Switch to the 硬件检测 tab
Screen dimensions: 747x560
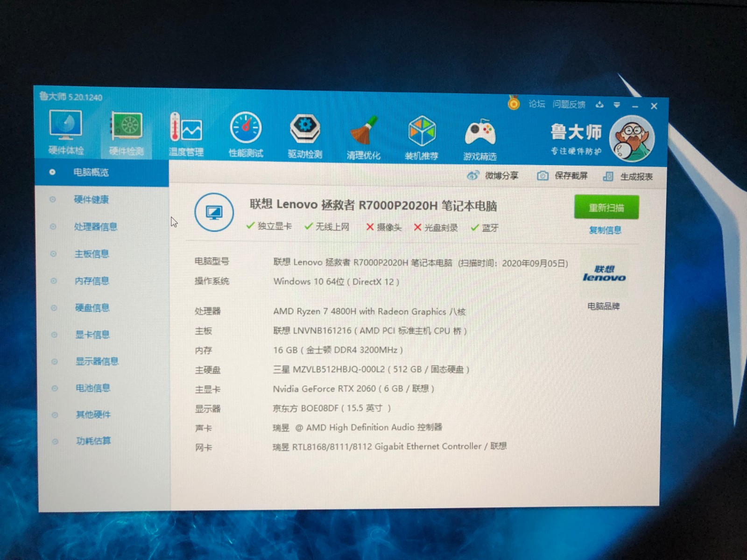coord(125,133)
